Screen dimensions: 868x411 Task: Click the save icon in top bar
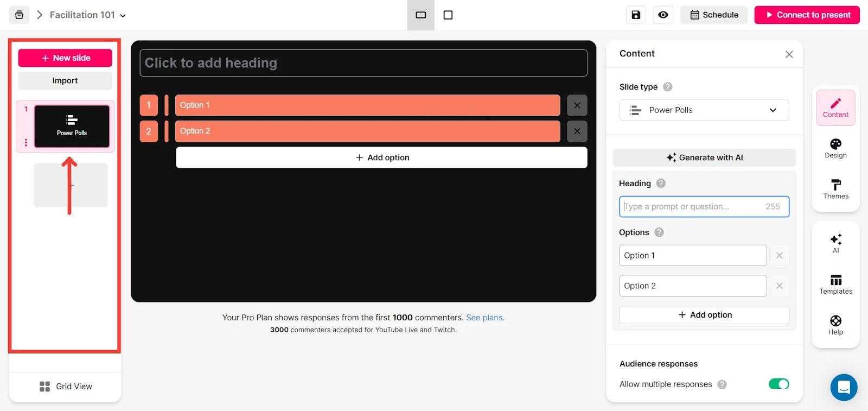coord(636,15)
